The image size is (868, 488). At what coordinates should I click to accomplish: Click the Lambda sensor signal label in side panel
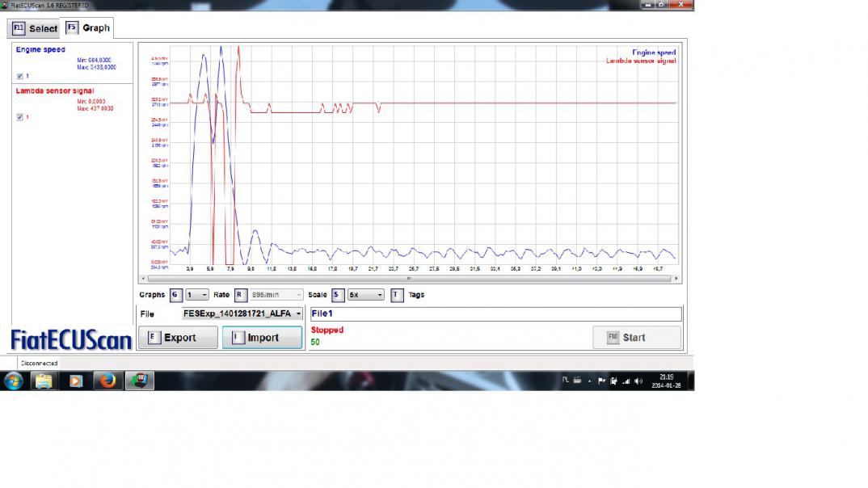(x=55, y=90)
